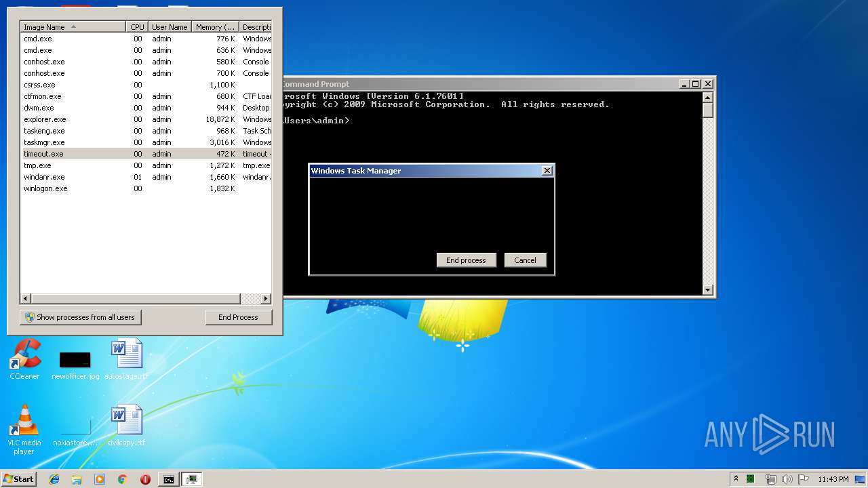Select the csrss.exe process row

[146, 85]
